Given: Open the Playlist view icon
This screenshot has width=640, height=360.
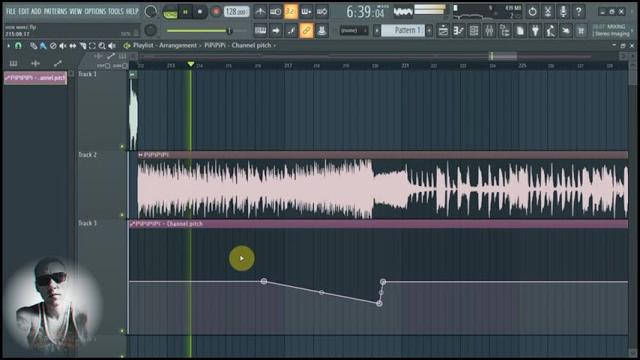Looking at the screenshot, I should (443, 31).
